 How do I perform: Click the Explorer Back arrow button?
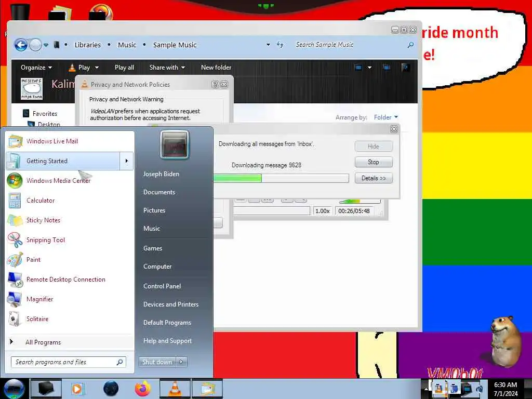(x=21, y=45)
